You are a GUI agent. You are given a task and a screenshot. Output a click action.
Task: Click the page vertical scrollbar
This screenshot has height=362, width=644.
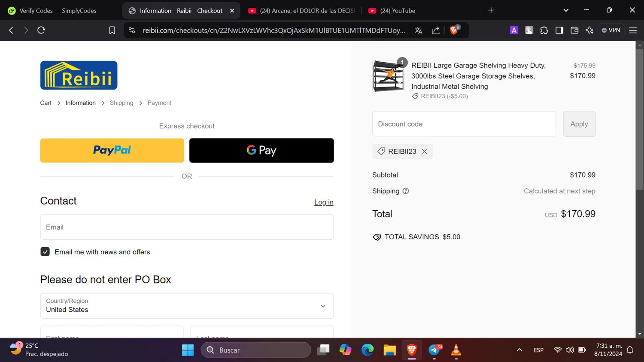(x=640, y=119)
